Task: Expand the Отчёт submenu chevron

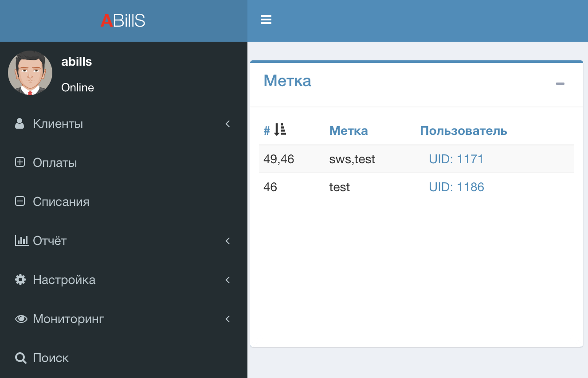Action: 228,241
